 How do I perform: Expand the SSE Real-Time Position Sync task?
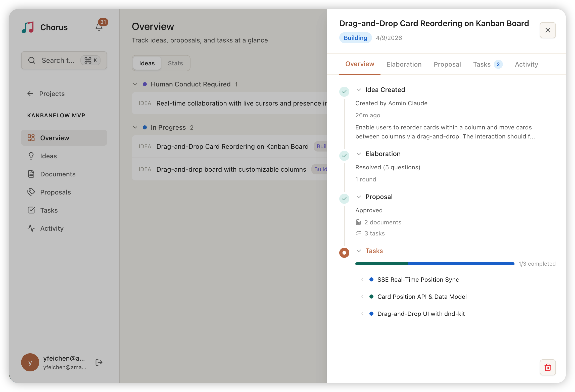point(362,279)
